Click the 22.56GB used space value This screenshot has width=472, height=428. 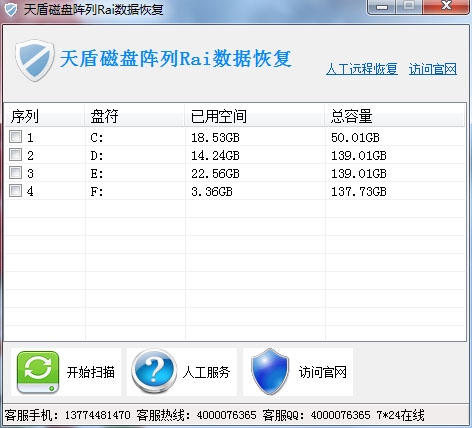click(215, 174)
